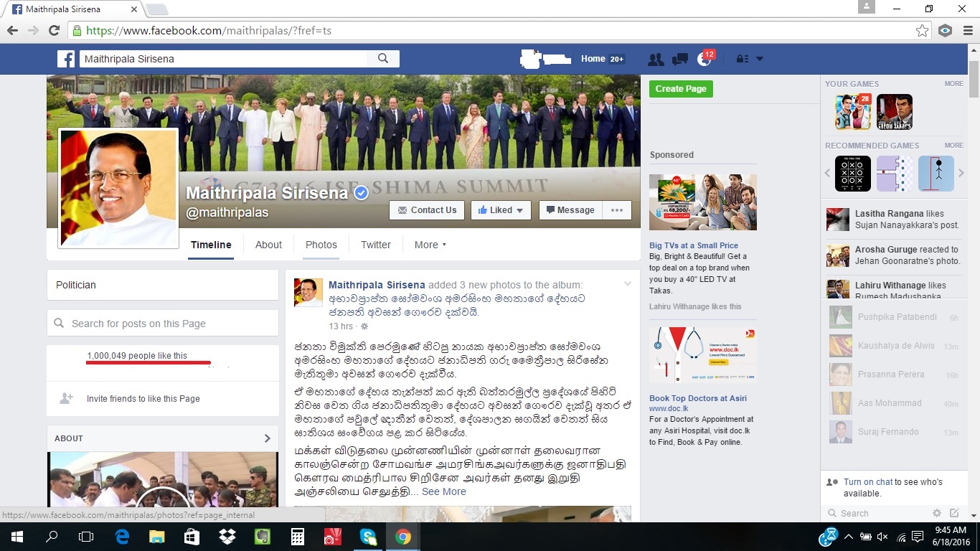Reload the page in Chrome

point(54,31)
